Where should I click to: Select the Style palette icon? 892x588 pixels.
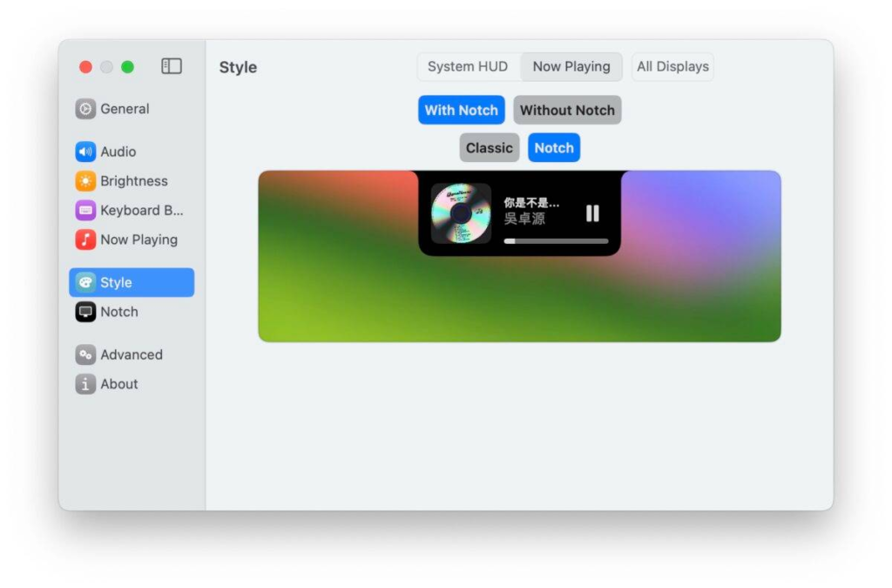(x=84, y=281)
